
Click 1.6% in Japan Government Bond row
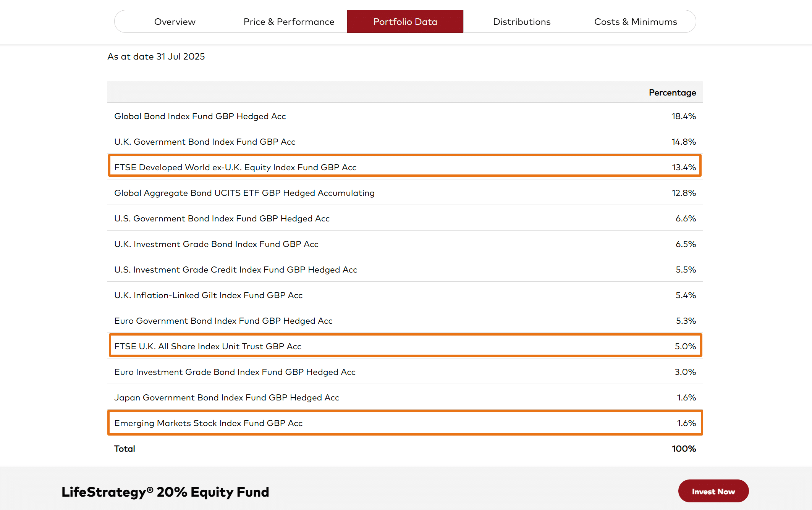click(687, 397)
